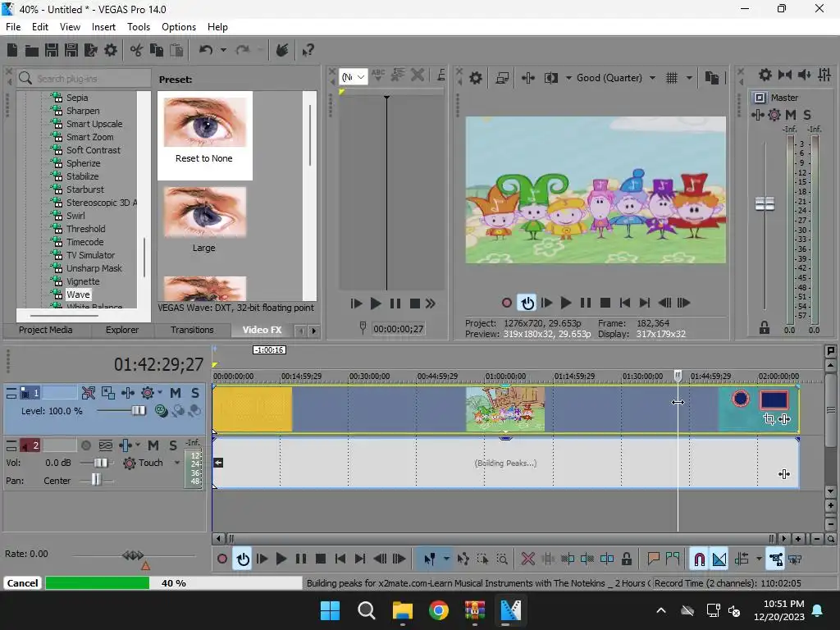Open Undo history dropdown arrow
The width and height of the screenshot is (840, 630).
click(x=223, y=50)
